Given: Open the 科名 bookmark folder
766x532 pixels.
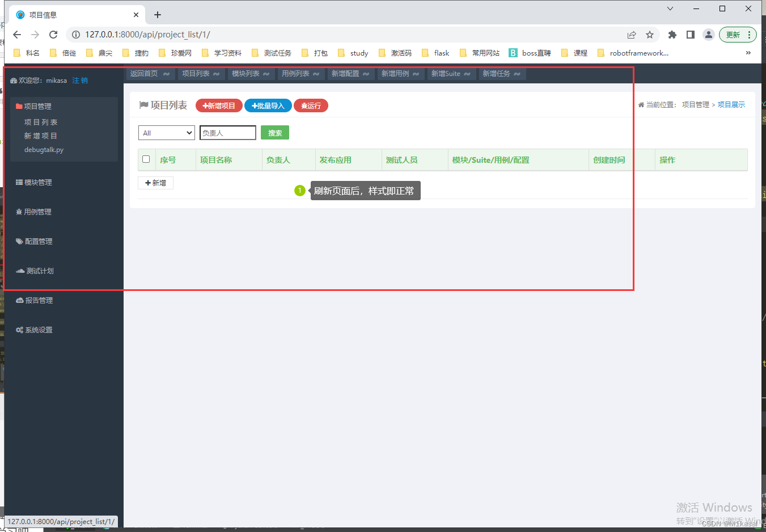Looking at the screenshot, I should click(27, 53).
